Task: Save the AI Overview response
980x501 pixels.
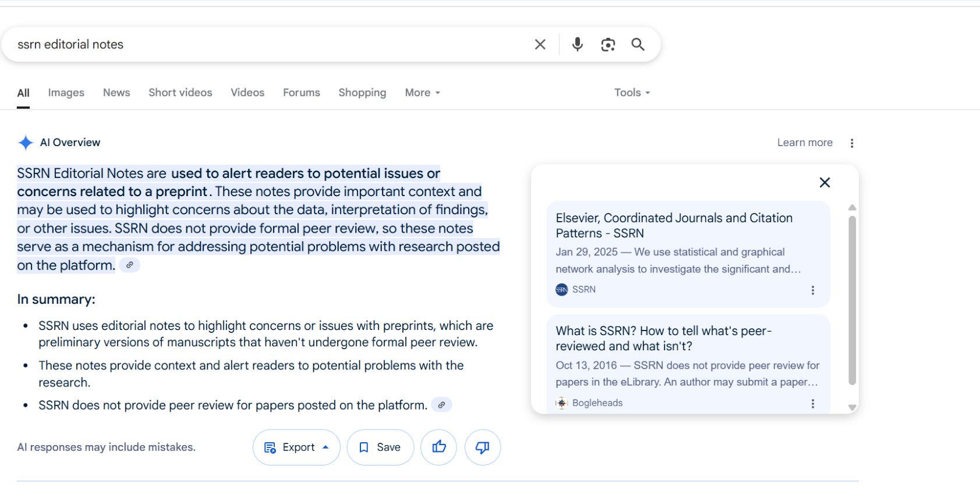Action: point(380,447)
